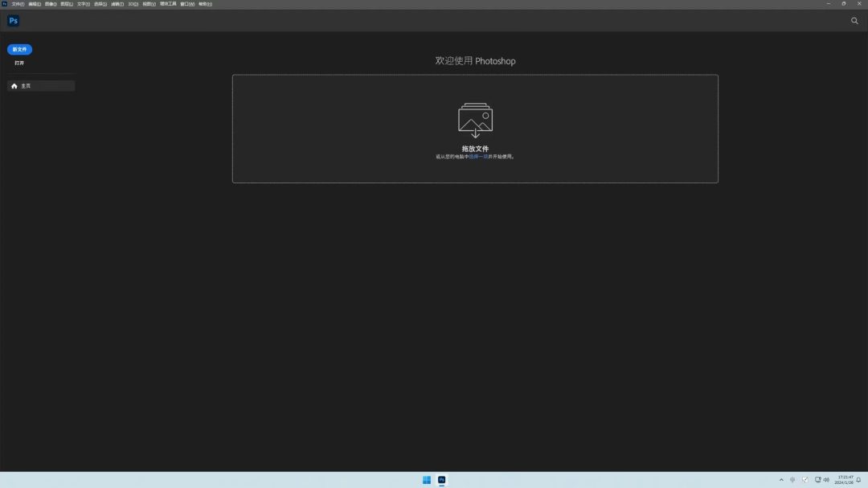This screenshot has height=488, width=868.
Task: Close the Photoshop window
Action: 859,4
